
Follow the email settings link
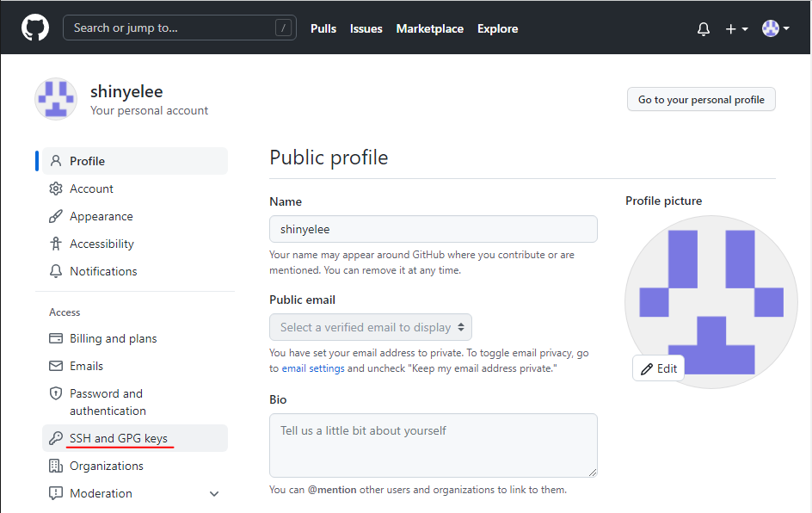pos(313,368)
